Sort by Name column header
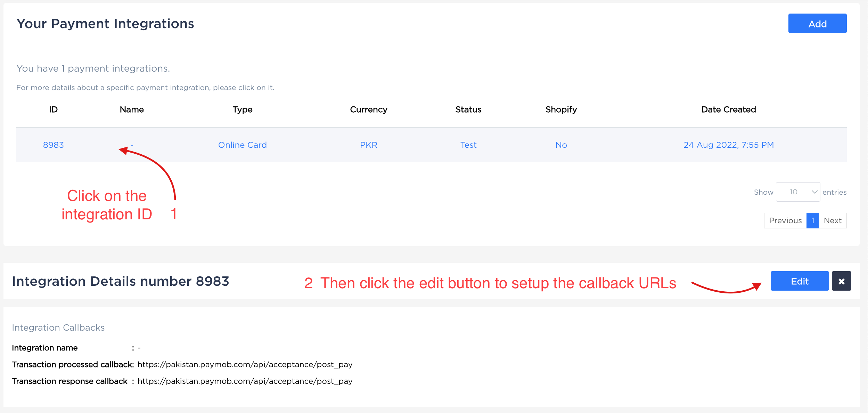 [132, 110]
